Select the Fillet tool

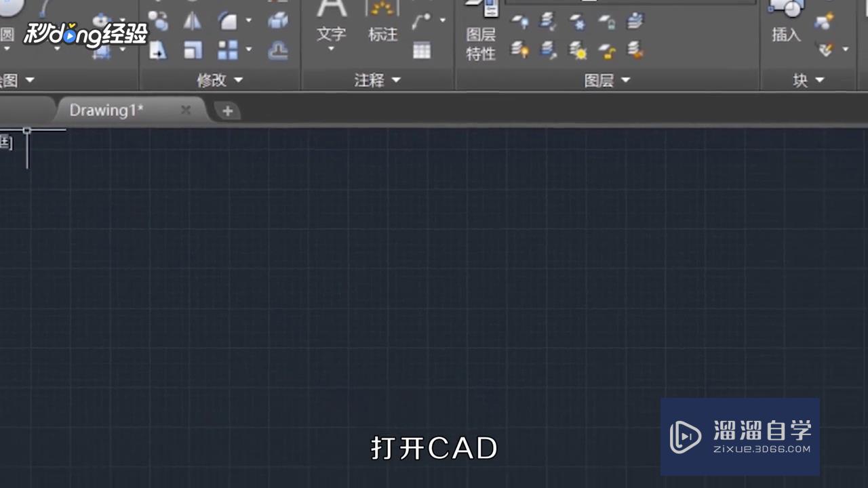227,20
